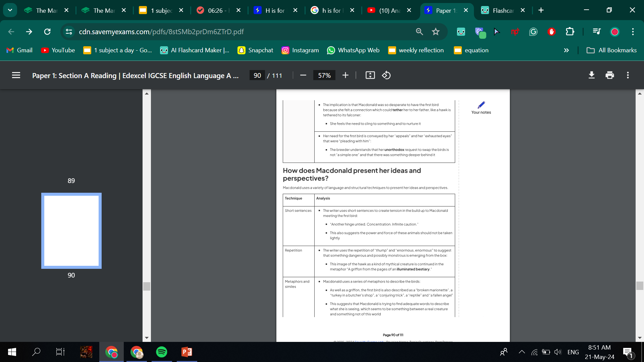The image size is (644, 362).
Task: Click the PowerPoint icon in taskbar
Action: [186, 351]
